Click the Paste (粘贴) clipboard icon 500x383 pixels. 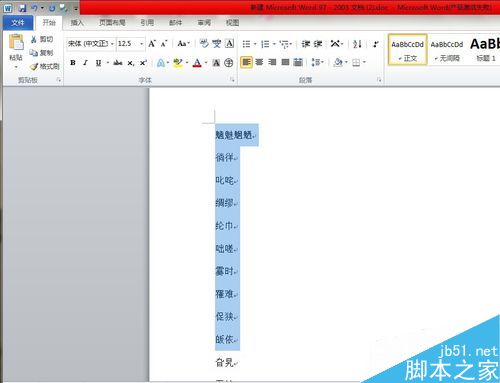coord(16,42)
